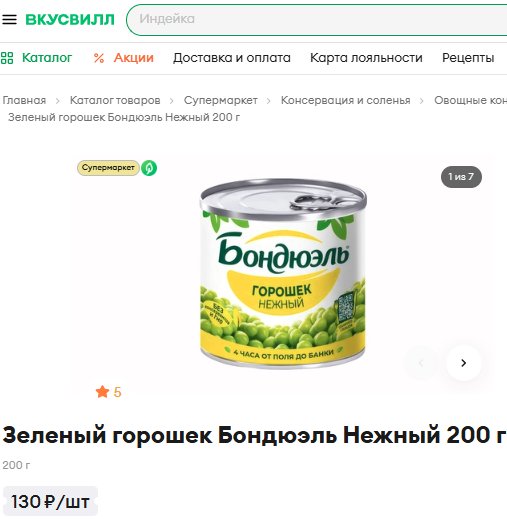Open Доставка и оплата page
The image size is (507, 519).
(x=232, y=58)
